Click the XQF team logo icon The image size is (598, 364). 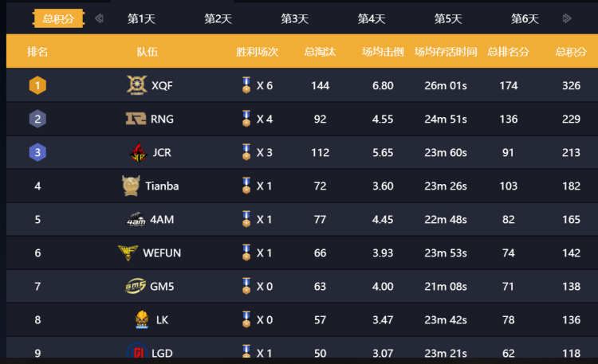(136, 85)
